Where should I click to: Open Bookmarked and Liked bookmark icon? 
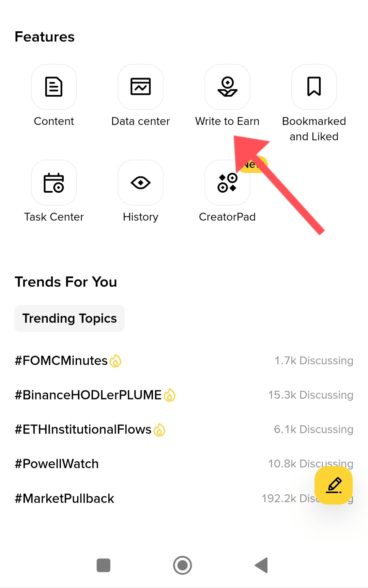[x=314, y=87]
